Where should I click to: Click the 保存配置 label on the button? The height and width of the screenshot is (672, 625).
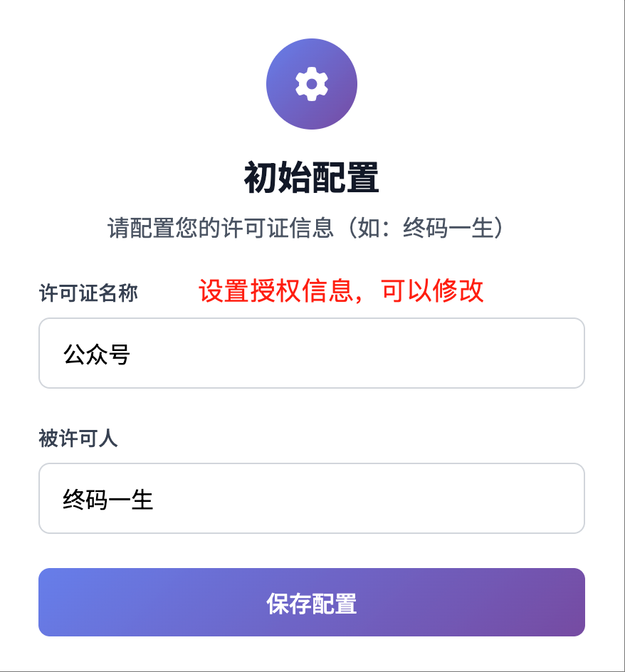311,604
